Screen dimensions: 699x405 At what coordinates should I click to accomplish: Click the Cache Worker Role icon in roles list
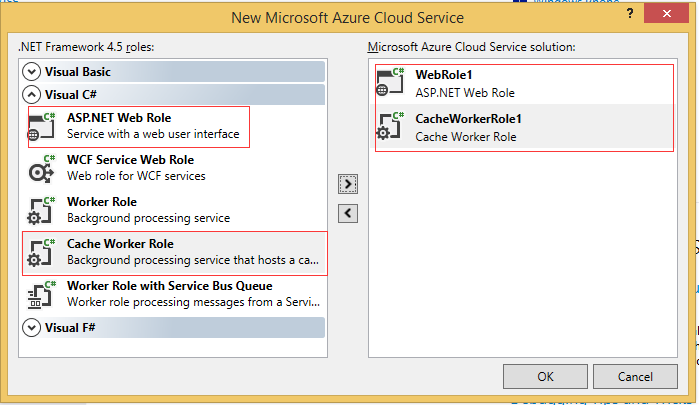[41, 252]
